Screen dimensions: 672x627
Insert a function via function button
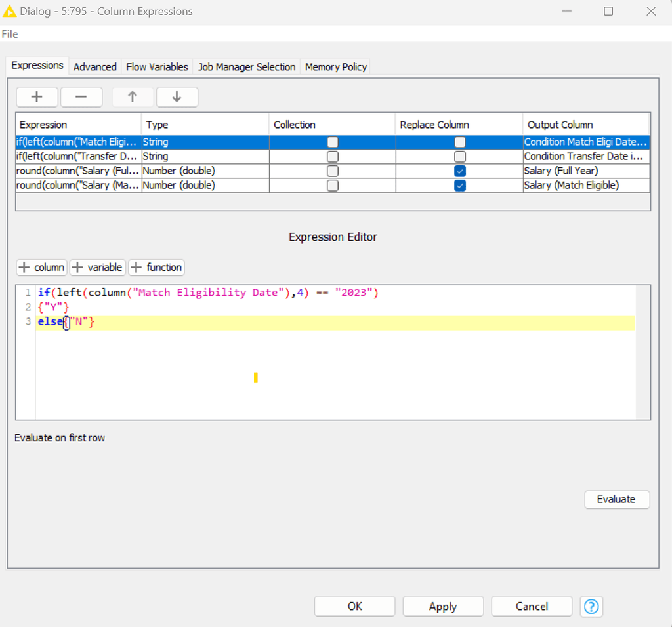coord(156,267)
